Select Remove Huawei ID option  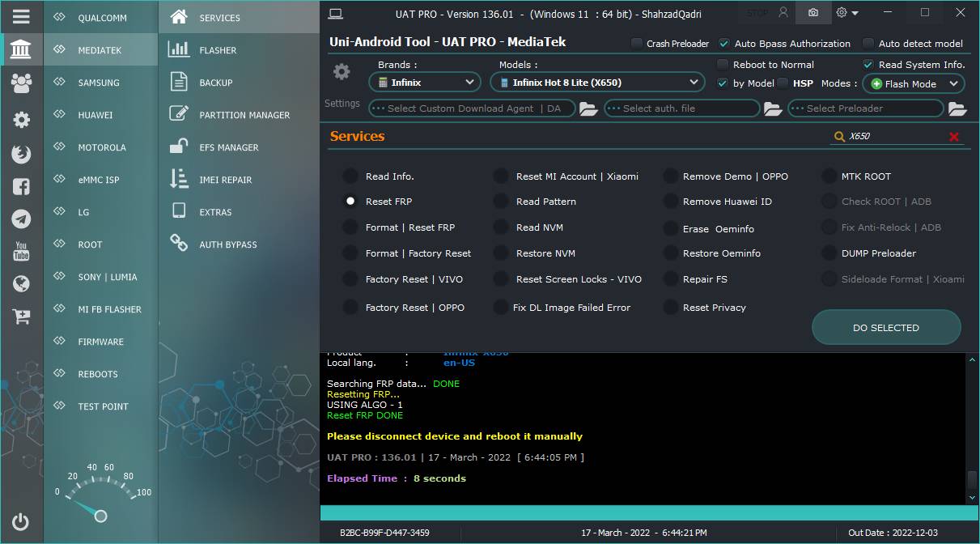pyautogui.click(x=669, y=202)
